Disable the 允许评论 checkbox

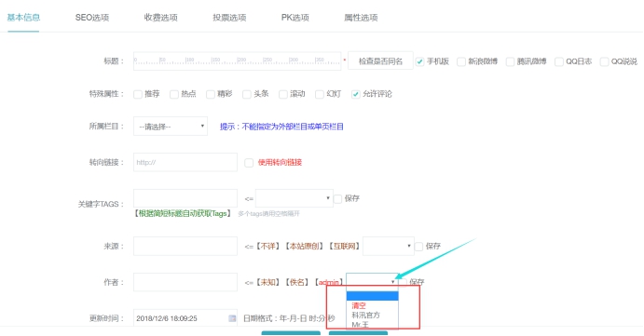coord(356,94)
